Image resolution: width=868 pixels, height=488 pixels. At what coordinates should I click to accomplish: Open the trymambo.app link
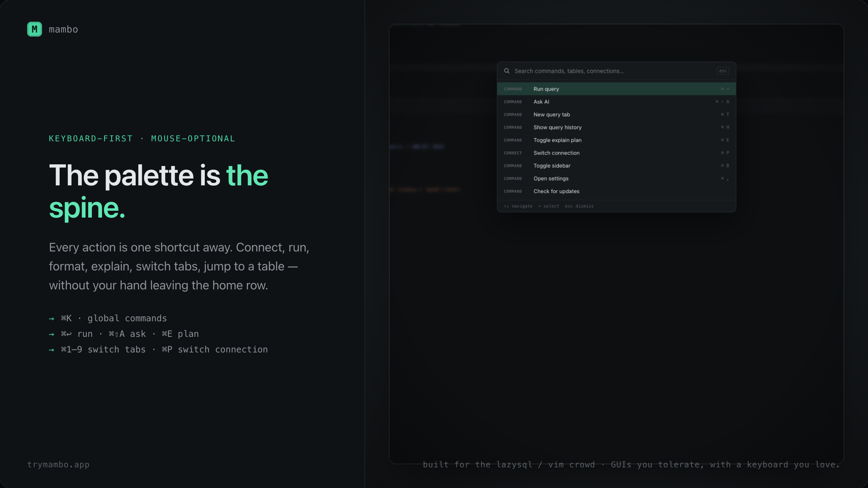point(58,465)
